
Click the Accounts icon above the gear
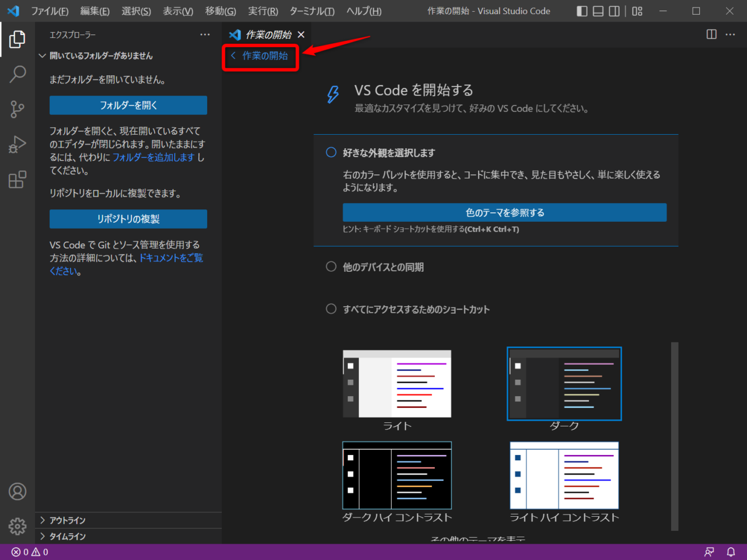[x=17, y=492]
